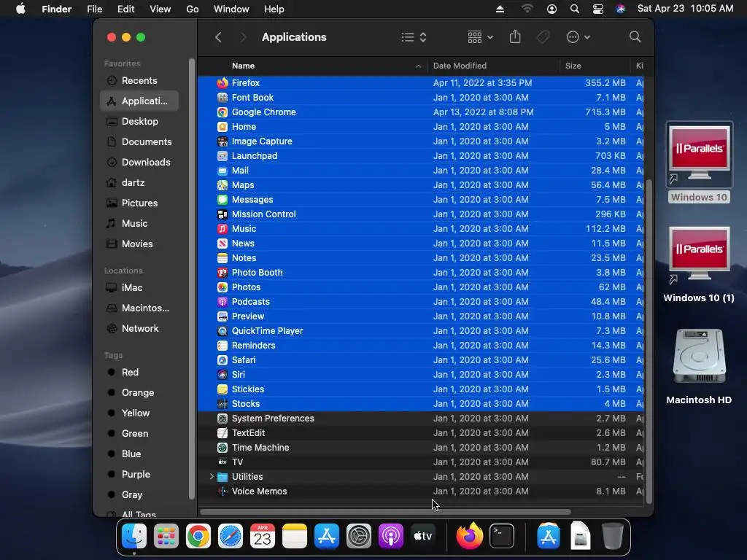Click the vertical scrollbar of the file list
The width and height of the screenshot is (747, 560).
(649, 341)
